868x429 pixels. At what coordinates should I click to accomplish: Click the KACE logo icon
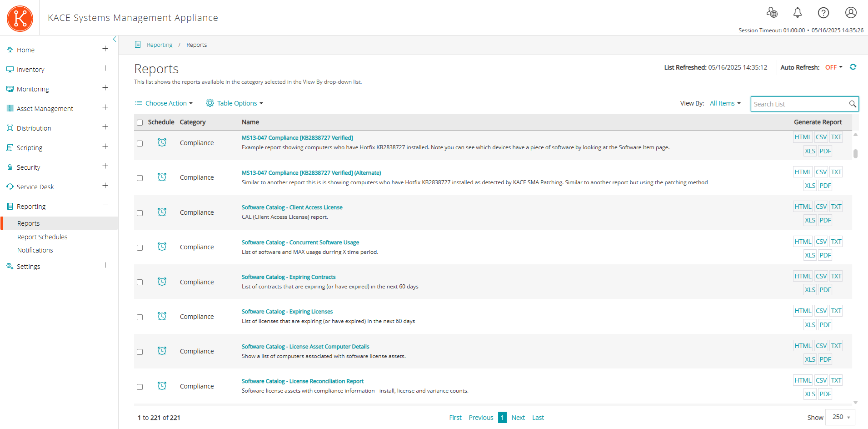point(20,19)
